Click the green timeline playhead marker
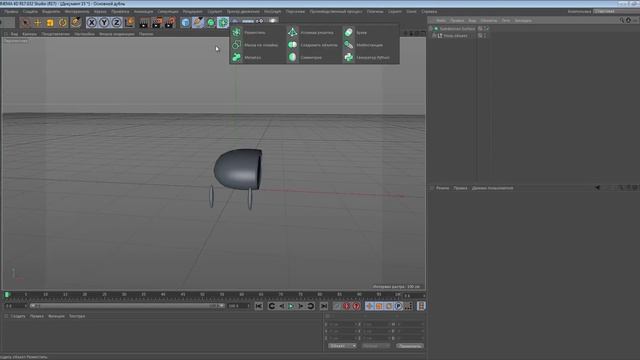The width and height of the screenshot is (640, 360). [7, 294]
